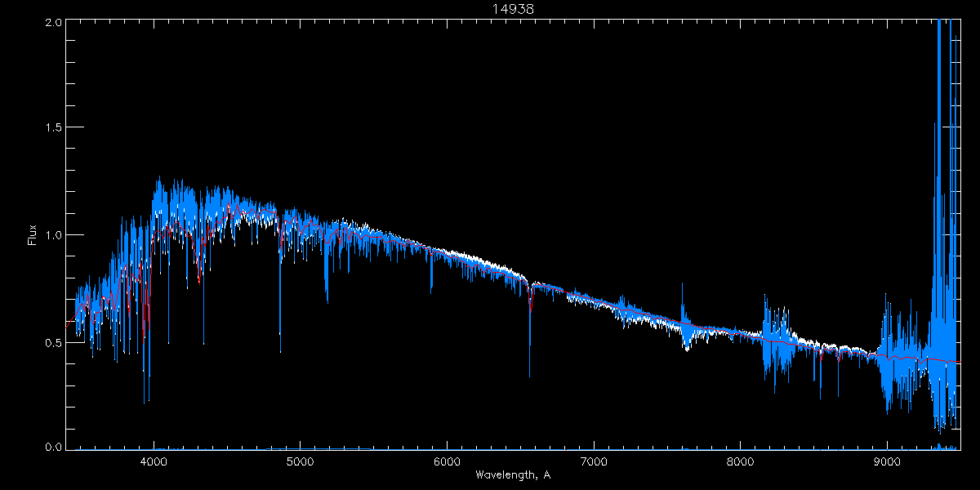Screen dimensions: 980x490
Task: Select the 4000 wavelength tick label
Action: pyautogui.click(x=154, y=461)
